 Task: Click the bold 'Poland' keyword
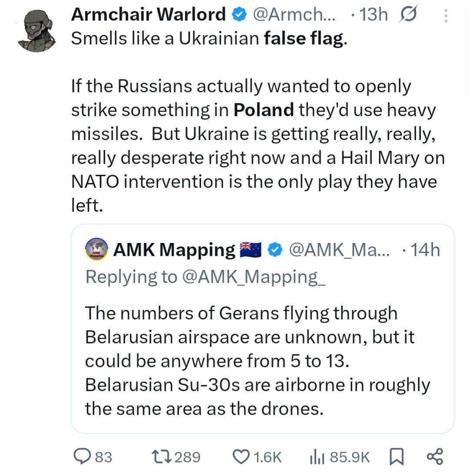click(264, 110)
